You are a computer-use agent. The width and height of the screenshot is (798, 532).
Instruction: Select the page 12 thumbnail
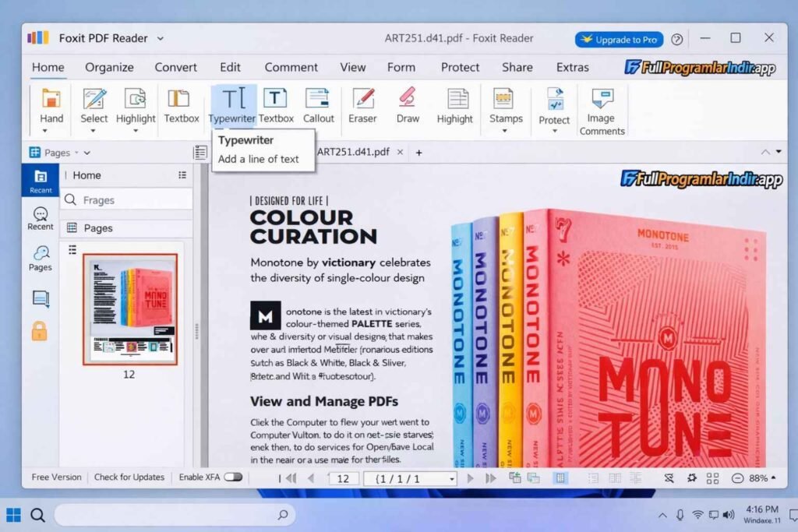129,308
